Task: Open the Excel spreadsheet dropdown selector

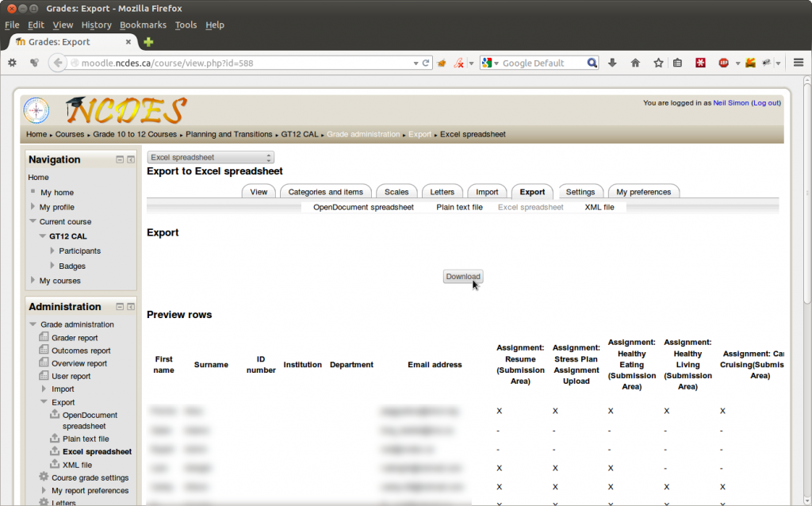Action: [210, 158]
